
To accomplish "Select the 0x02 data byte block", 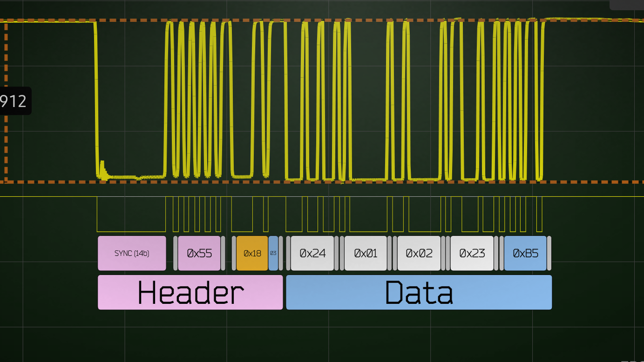I will [x=419, y=253].
